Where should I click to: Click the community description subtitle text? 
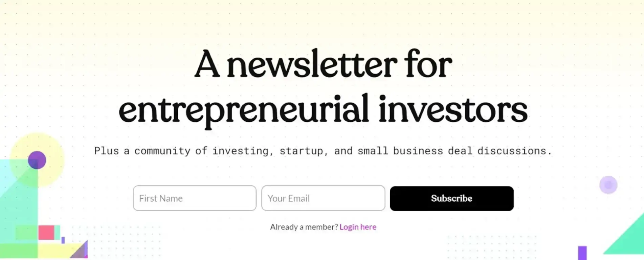324,151
